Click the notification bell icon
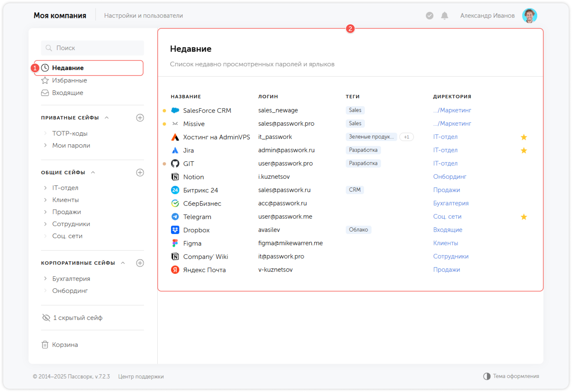The width and height of the screenshot is (572, 392). coord(444,16)
